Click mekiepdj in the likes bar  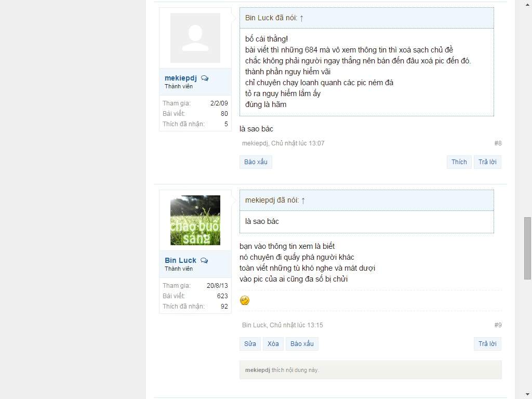pos(258,370)
